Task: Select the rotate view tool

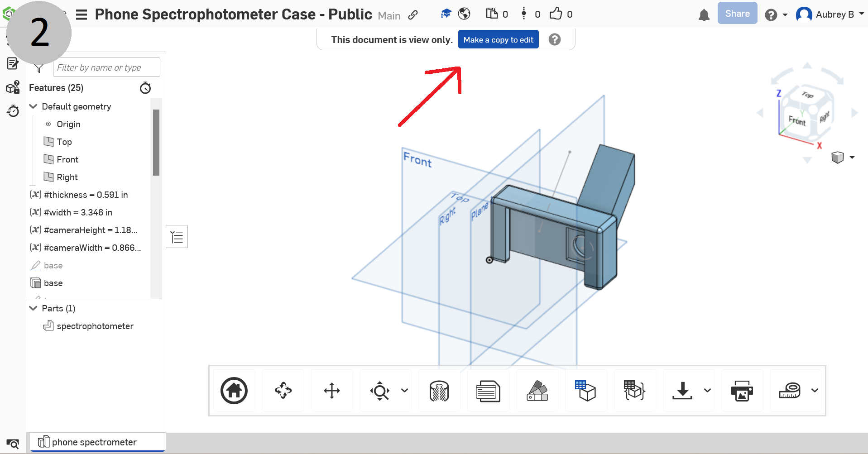Action: click(283, 390)
